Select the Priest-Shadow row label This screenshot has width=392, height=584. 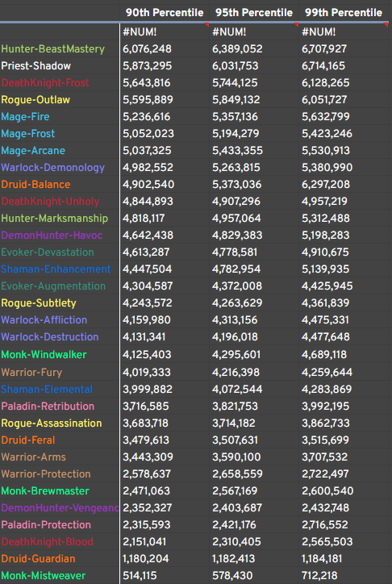coord(36,66)
